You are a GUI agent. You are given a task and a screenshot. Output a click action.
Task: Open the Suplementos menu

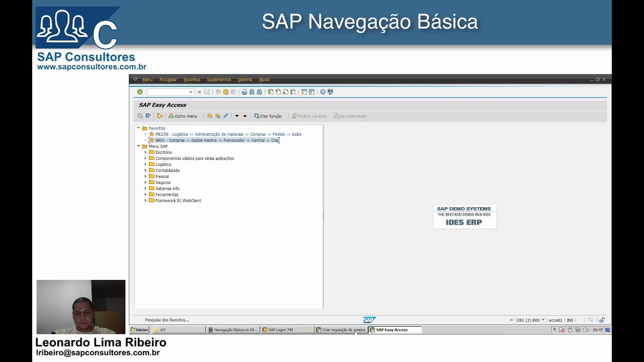219,80
